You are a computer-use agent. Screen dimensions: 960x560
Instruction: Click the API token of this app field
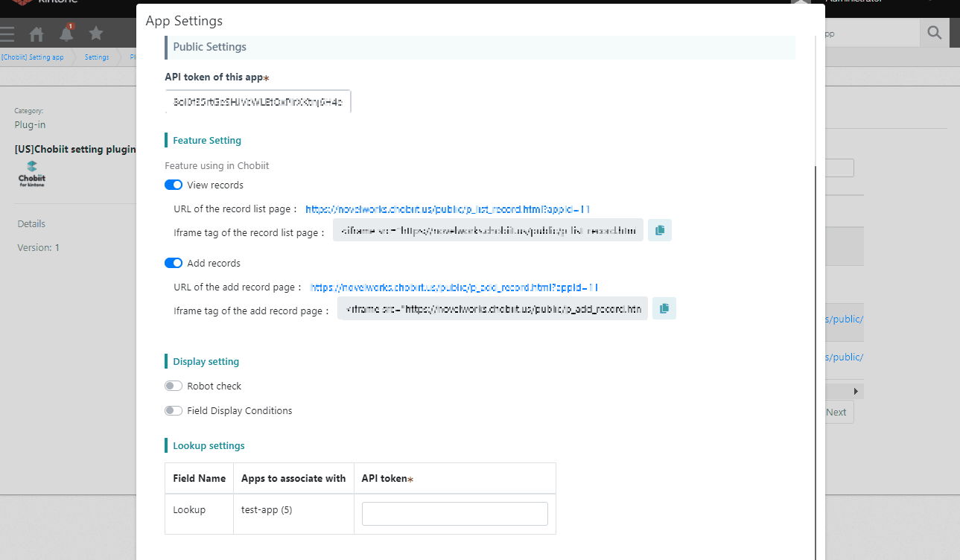click(x=258, y=102)
